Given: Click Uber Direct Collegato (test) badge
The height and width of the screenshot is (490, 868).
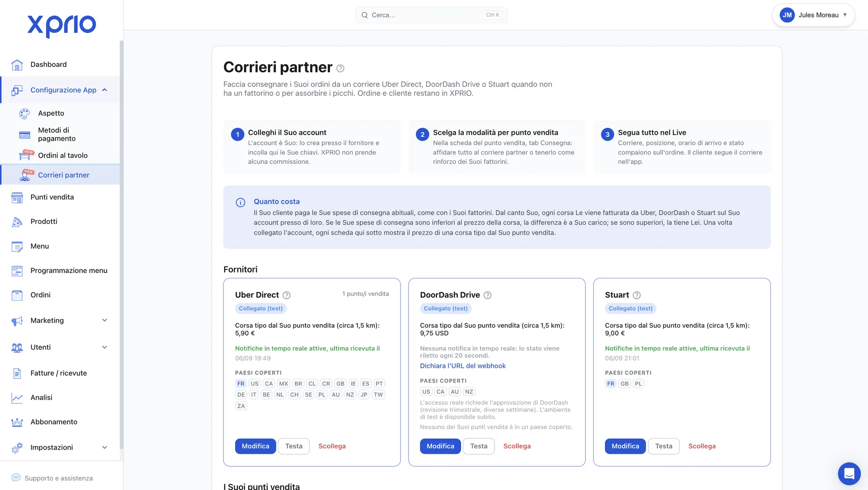Looking at the screenshot, I should 261,309.
